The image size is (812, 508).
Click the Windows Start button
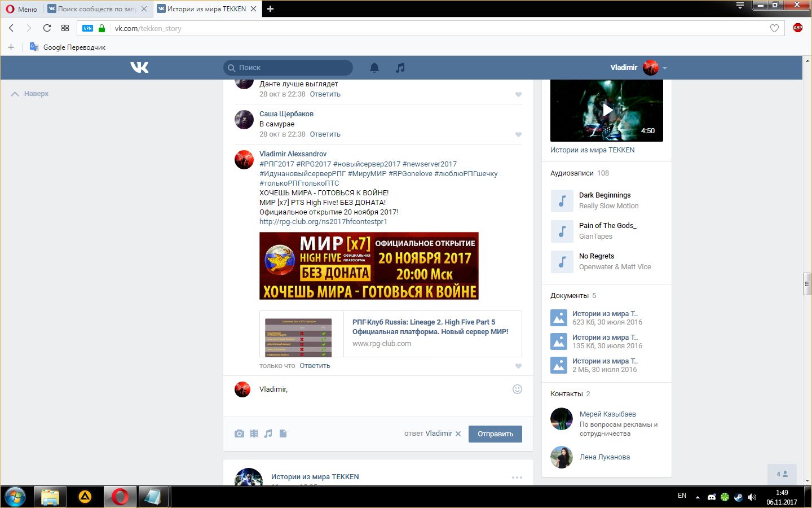[15, 497]
